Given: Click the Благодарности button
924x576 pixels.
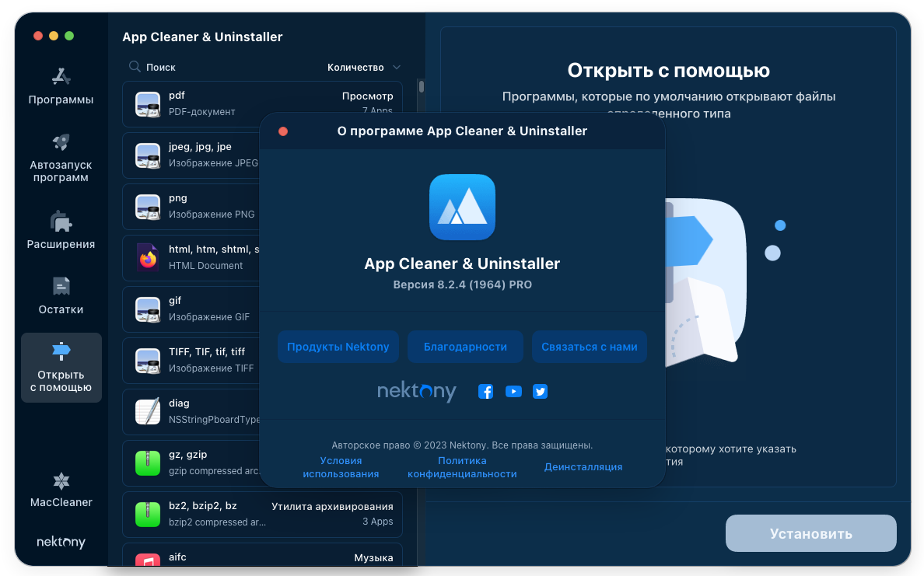Looking at the screenshot, I should click(465, 347).
